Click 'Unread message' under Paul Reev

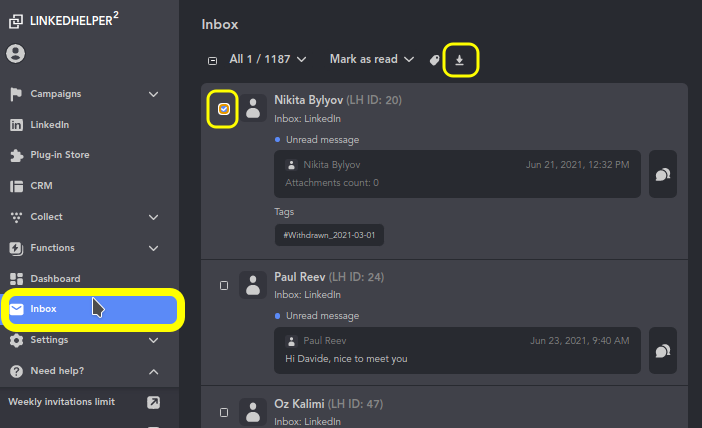(x=322, y=316)
